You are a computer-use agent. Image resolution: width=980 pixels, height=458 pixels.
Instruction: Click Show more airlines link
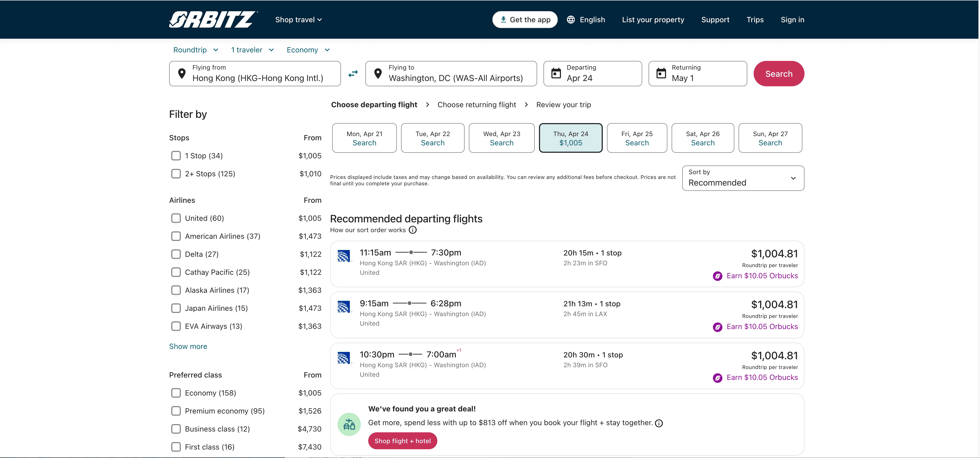pos(188,346)
